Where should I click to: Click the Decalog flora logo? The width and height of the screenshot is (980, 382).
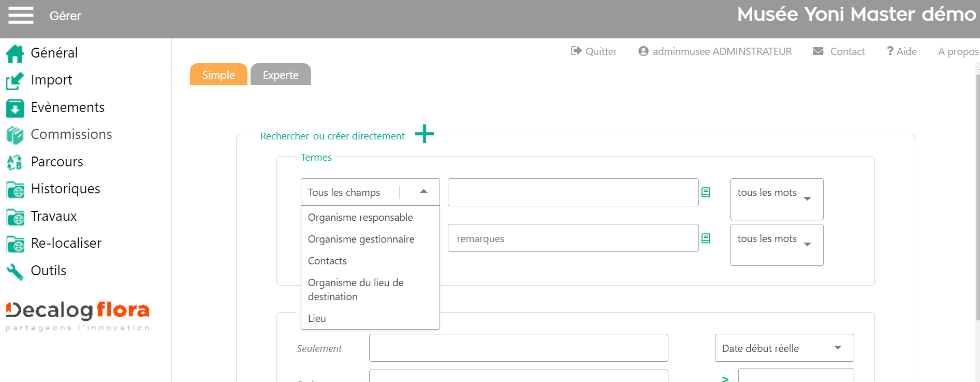(x=78, y=316)
